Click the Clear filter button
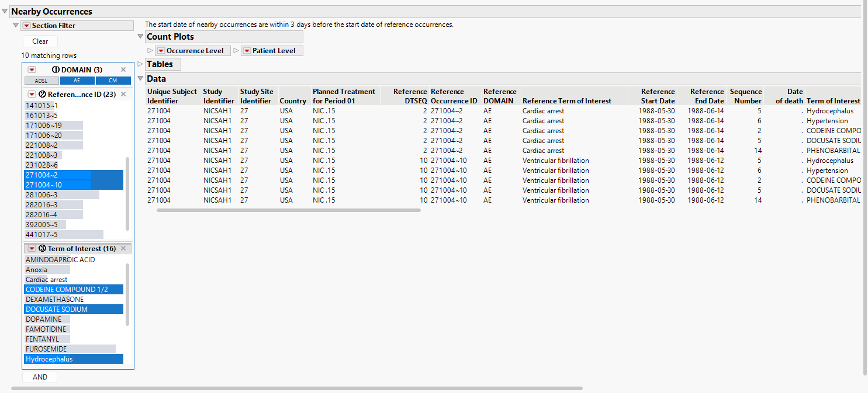This screenshot has height=393, width=868. click(x=40, y=41)
